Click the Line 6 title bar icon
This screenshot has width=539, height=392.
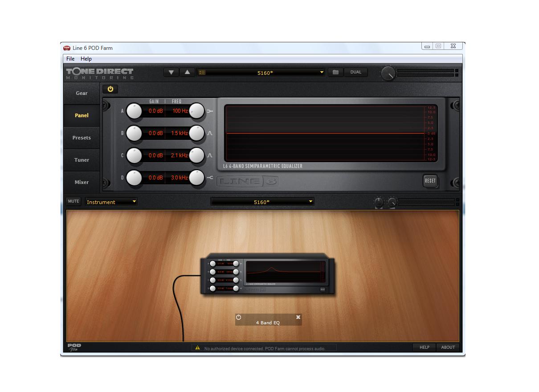tap(67, 48)
